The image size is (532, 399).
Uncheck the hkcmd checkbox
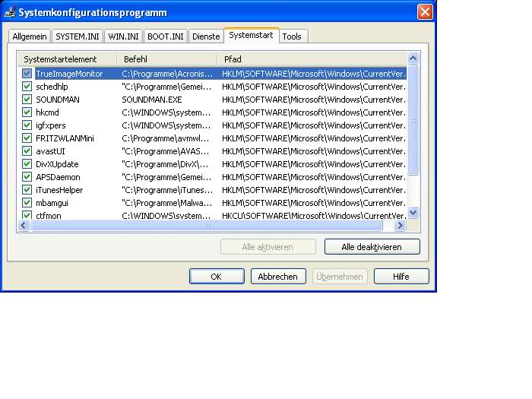pos(27,112)
